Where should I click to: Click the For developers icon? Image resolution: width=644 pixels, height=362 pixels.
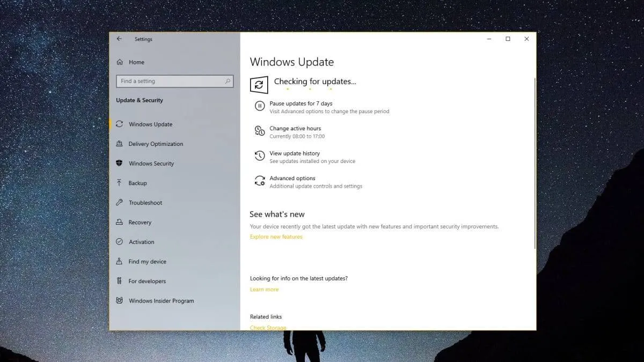click(120, 281)
